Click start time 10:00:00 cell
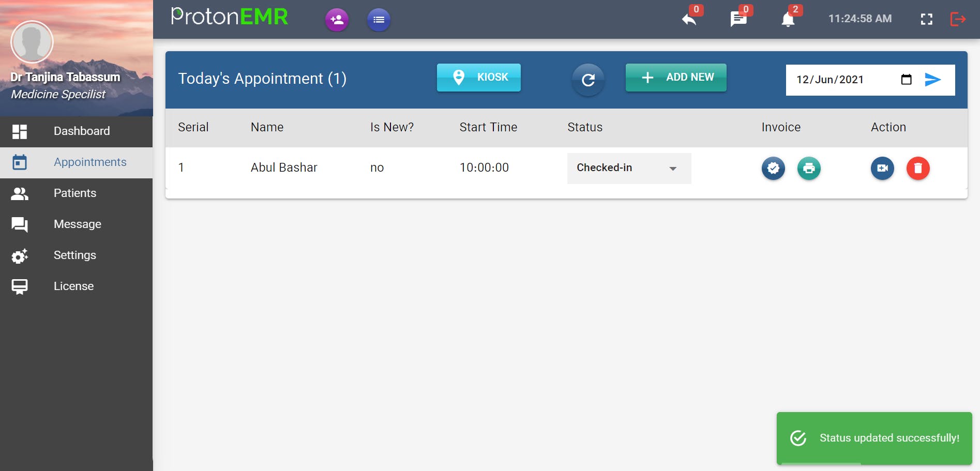 tap(484, 168)
